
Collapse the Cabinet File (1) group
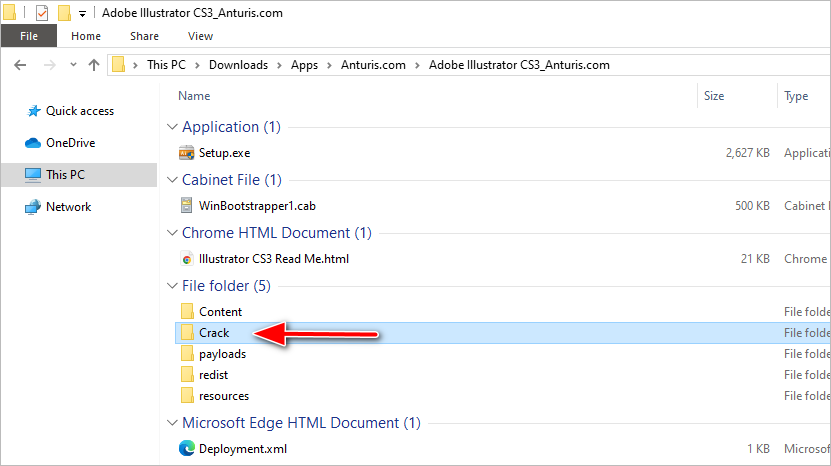point(170,180)
